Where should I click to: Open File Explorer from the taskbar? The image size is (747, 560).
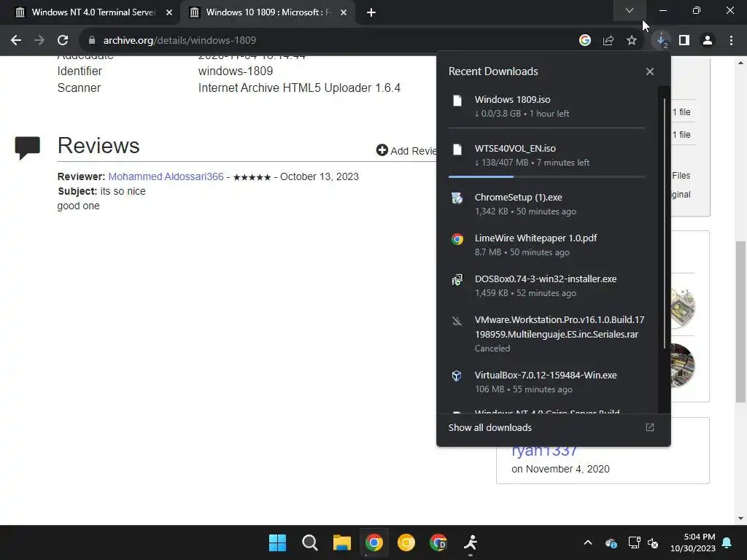click(x=341, y=542)
